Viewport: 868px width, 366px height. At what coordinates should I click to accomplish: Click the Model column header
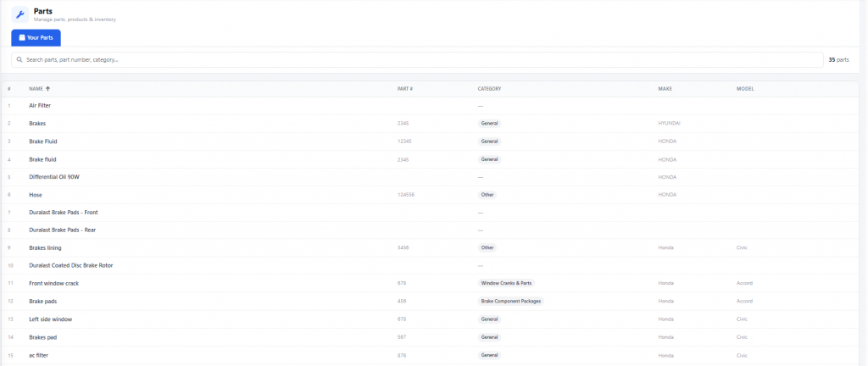coord(745,88)
